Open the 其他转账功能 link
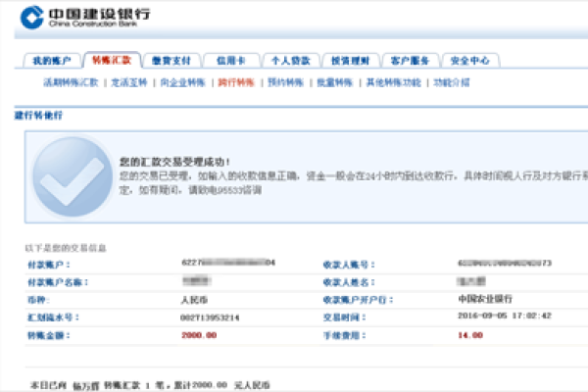The width and height of the screenshot is (588, 392). click(393, 82)
